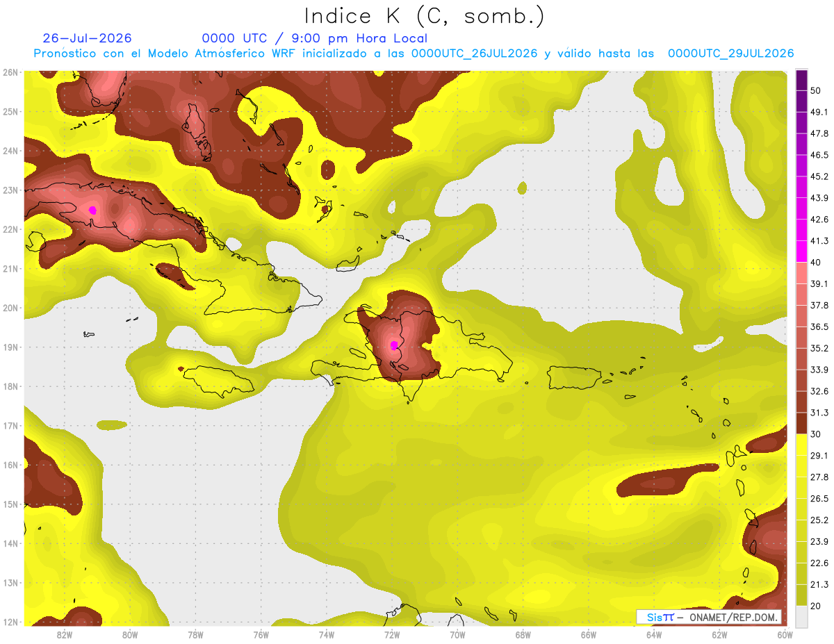Viewport: 834px width, 644px height.
Task: Select colorbar value "49.1"
Action: click(x=819, y=112)
